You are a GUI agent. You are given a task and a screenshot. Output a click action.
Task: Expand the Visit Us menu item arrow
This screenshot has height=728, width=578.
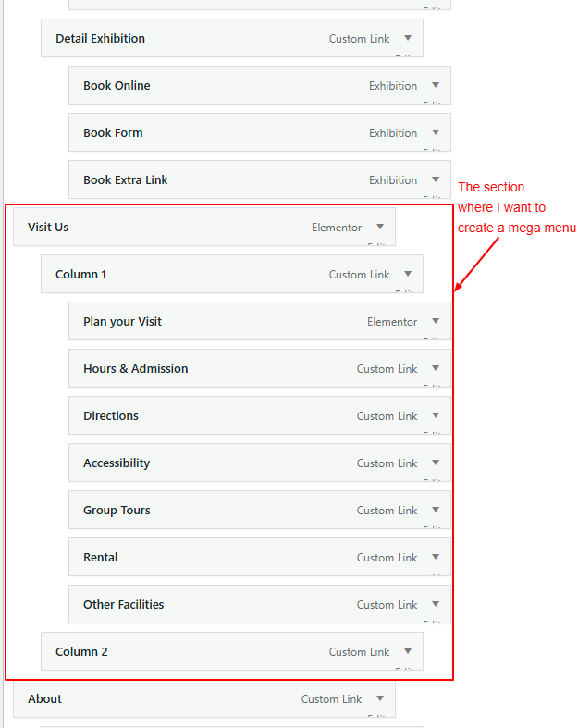click(x=380, y=227)
